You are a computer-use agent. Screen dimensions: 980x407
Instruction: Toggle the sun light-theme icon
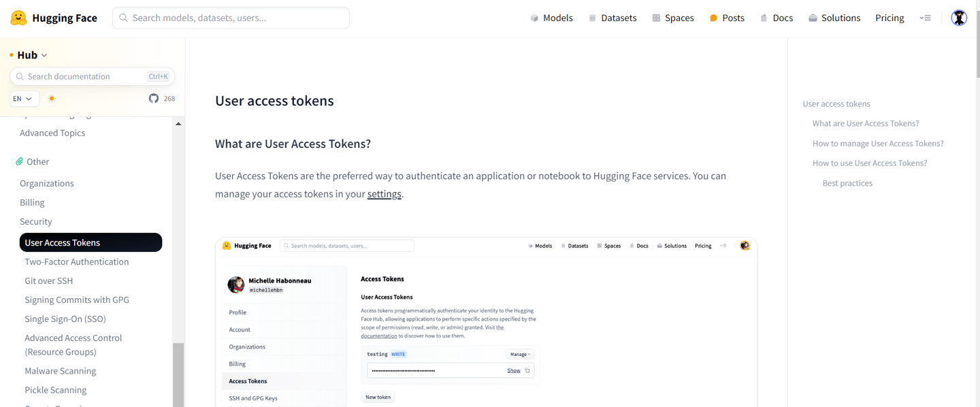click(52, 99)
